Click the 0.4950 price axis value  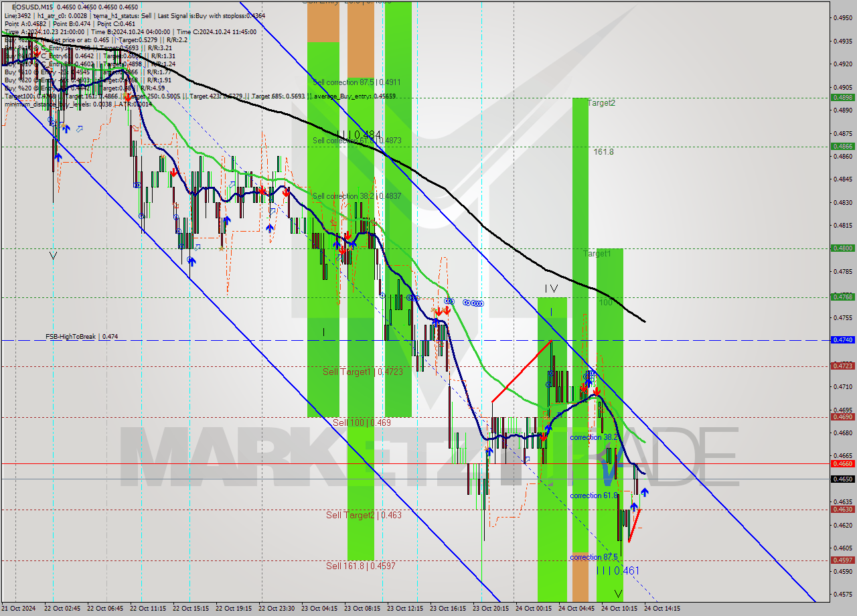[842, 18]
